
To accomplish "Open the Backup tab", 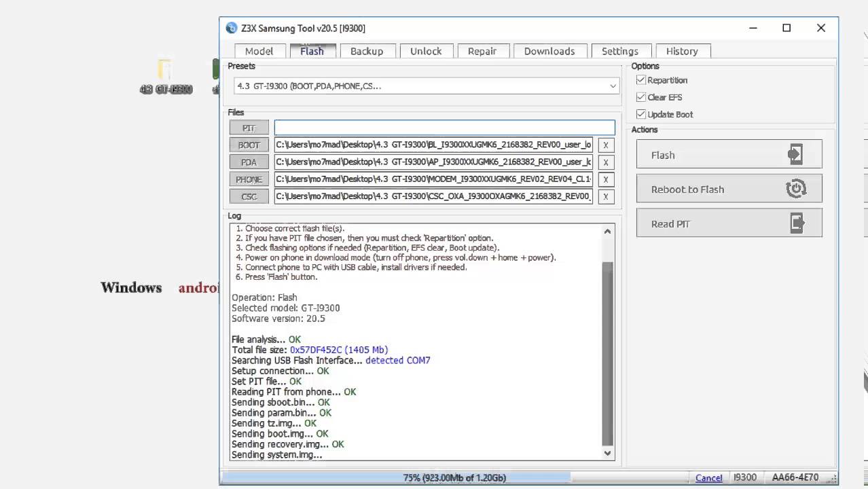I will coord(367,51).
